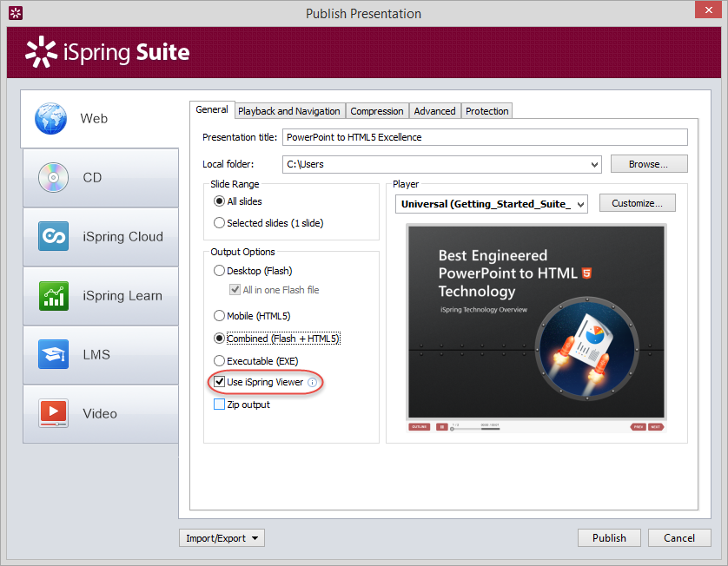Image resolution: width=728 pixels, height=566 pixels.
Task: Click the preview pause button
Action: pos(442,427)
